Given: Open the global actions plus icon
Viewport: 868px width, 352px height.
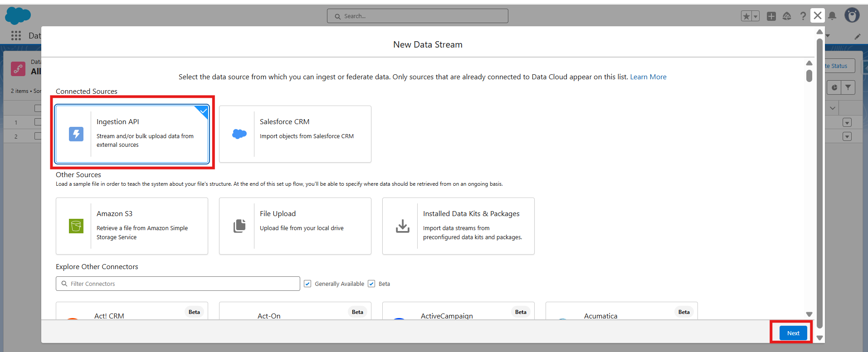Looking at the screenshot, I should 771,16.
